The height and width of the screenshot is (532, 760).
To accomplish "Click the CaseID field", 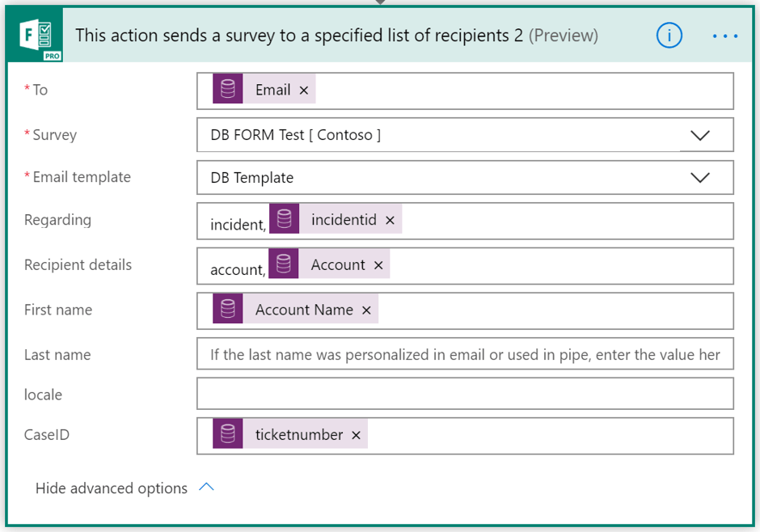I will (465, 436).
